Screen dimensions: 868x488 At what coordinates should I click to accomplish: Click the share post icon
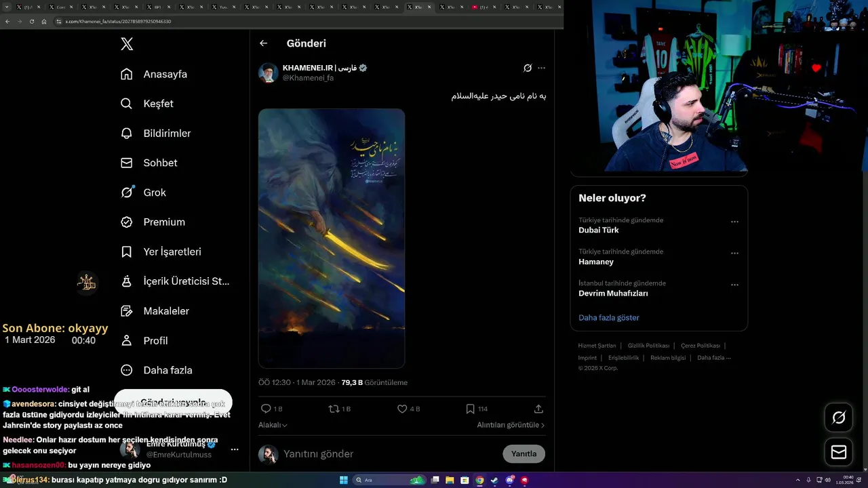pos(538,409)
